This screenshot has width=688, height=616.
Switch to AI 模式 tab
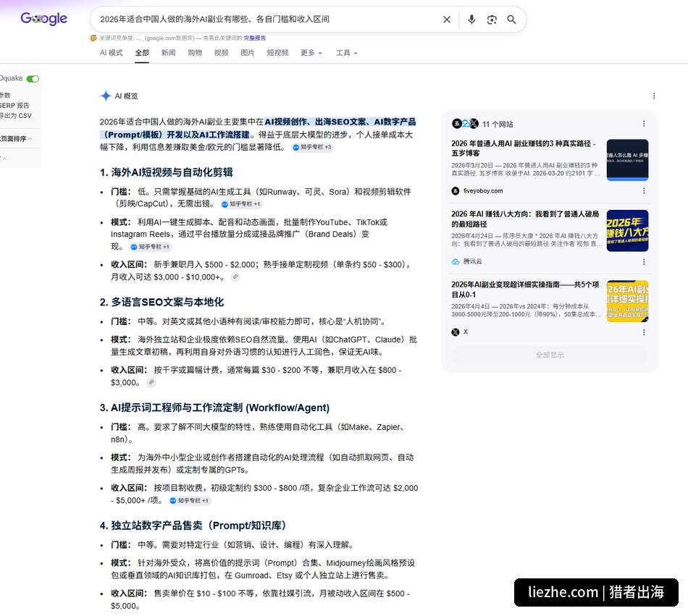click(111, 53)
